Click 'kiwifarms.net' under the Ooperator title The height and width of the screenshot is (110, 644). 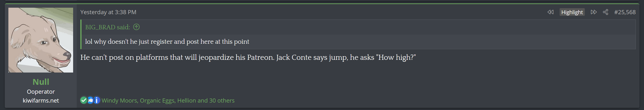pyautogui.click(x=41, y=100)
